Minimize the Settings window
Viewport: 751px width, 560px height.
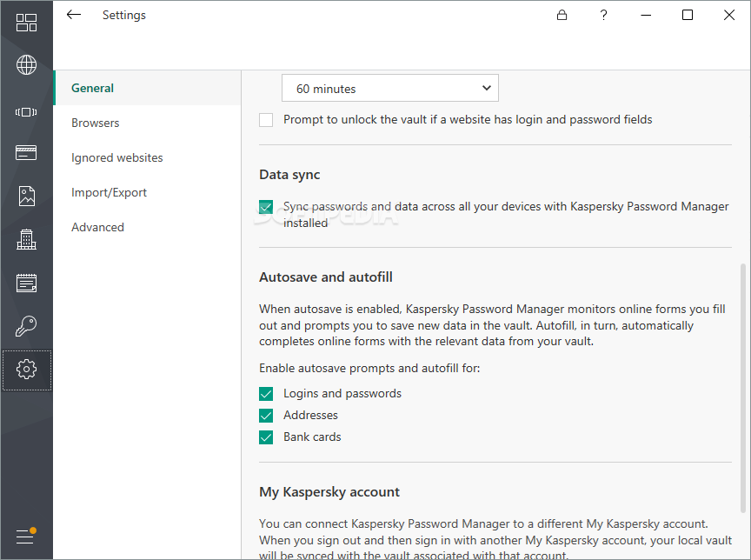[646, 16]
